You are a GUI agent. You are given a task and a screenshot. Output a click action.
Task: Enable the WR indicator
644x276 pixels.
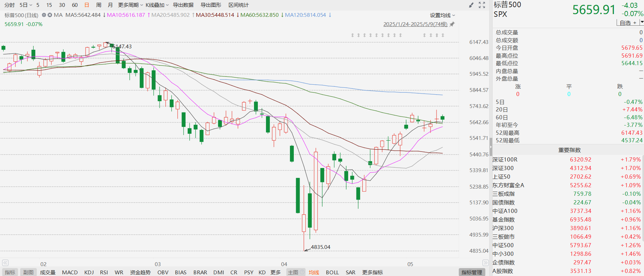[x=119, y=272]
